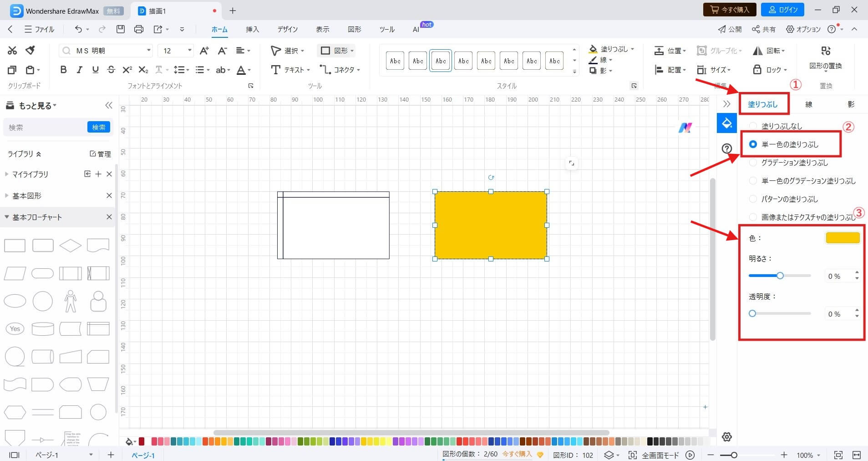Toggle bold formatting
The image size is (868, 461).
click(63, 70)
